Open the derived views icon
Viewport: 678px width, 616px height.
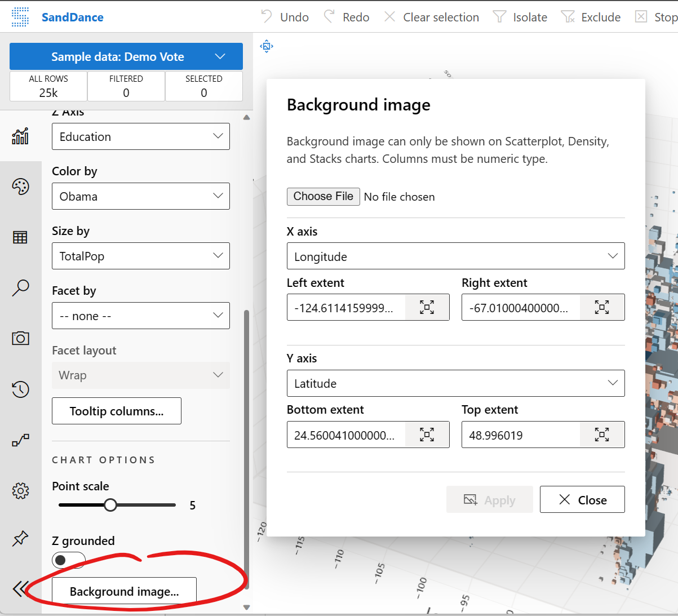(21, 440)
